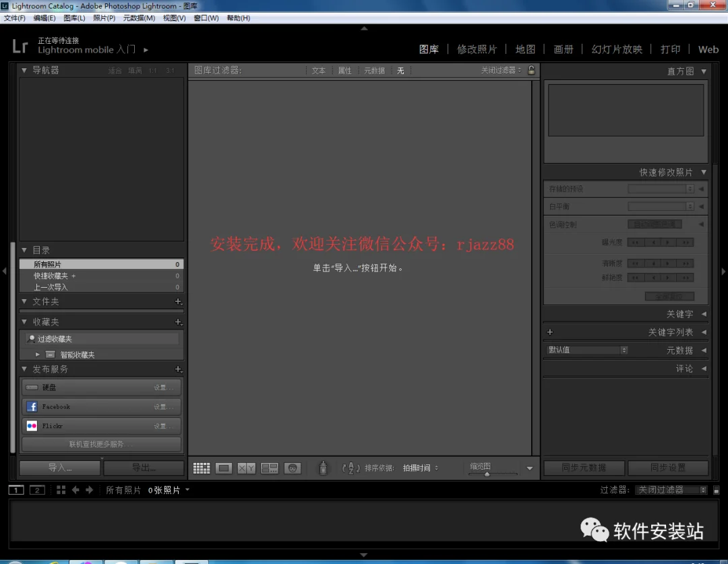Go forward with filmstrip right arrow
728x564 pixels.
click(x=90, y=490)
